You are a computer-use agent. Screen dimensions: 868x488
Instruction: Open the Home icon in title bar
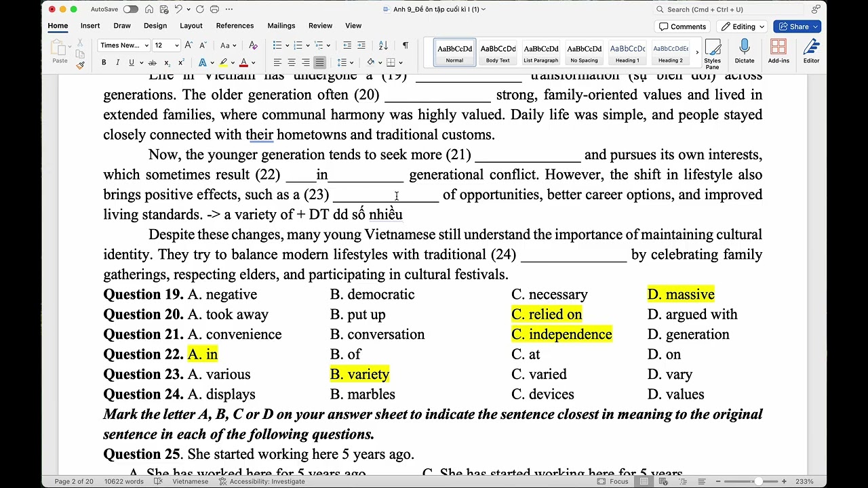tap(149, 9)
